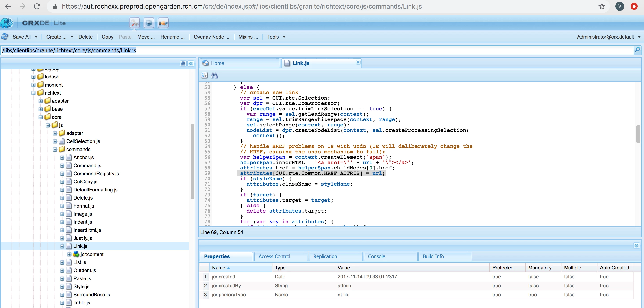Expand the Anchor.js tree node
Screen dimensions: 644x308
click(x=62, y=158)
